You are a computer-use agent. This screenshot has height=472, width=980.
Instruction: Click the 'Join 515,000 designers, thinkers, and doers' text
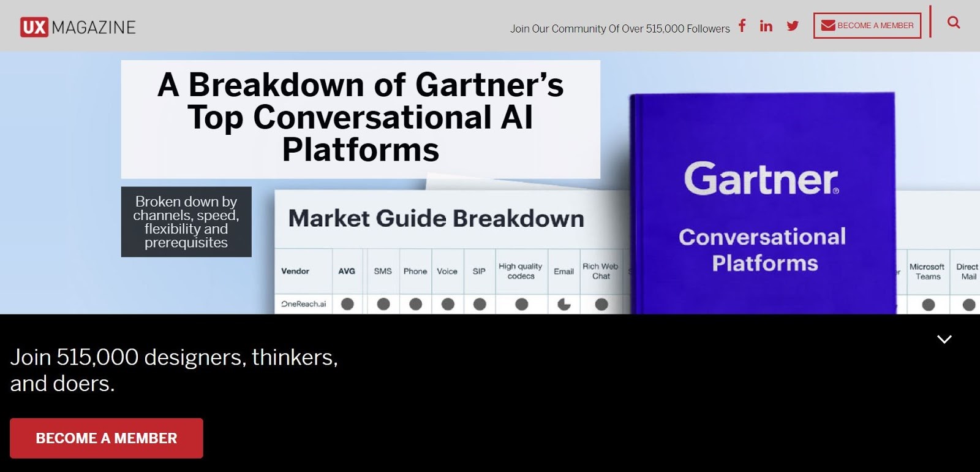point(174,370)
